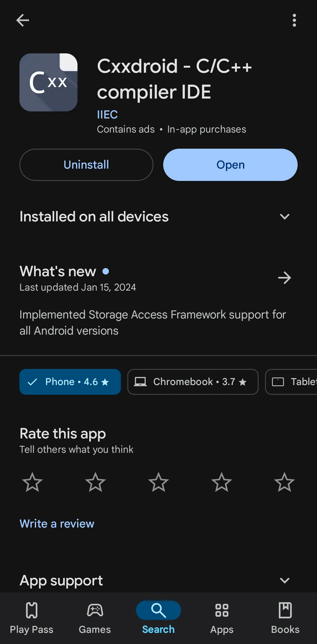Viewport: 317px width, 644px height.
Task: Open the three-dot overflow menu
Action: click(294, 20)
